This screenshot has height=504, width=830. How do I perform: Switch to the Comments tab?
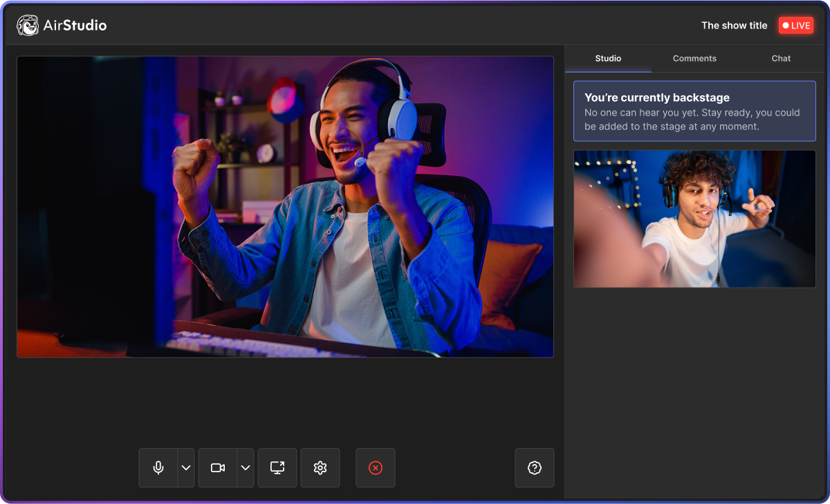tap(694, 59)
